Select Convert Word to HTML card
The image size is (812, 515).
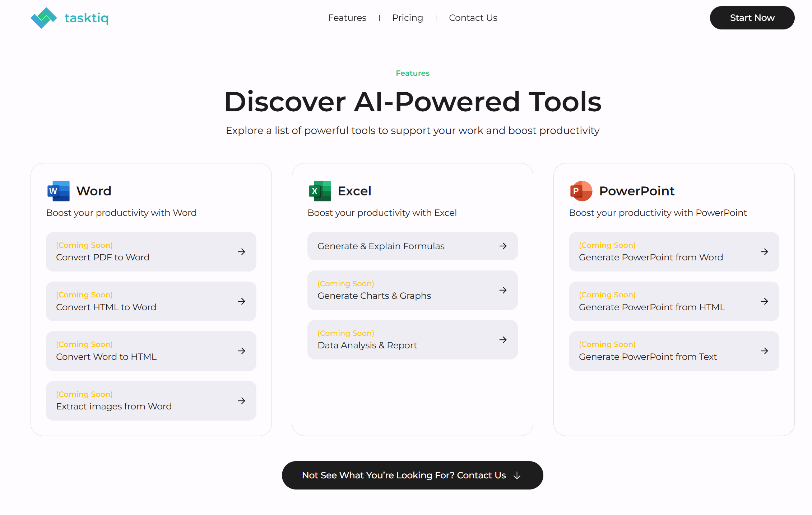click(151, 351)
